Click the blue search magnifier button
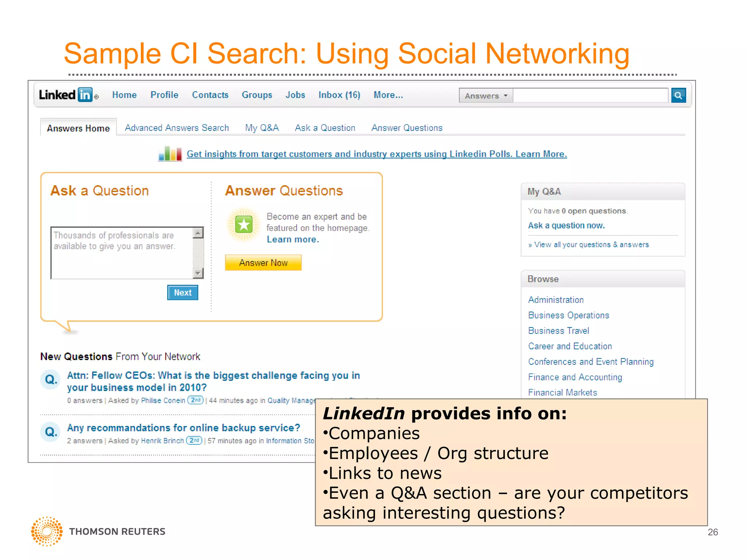The width and height of the screenshot is (747, 560). [678, 95]
